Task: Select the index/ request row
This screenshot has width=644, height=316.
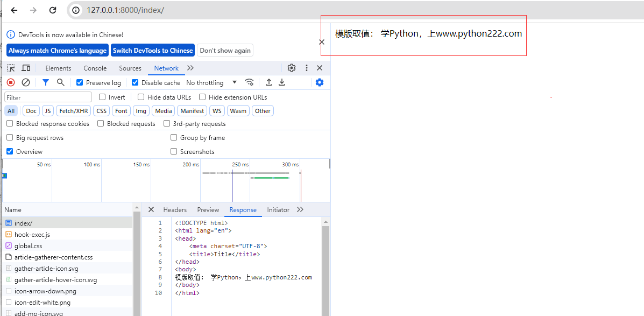Action: (x=68, y=223)
